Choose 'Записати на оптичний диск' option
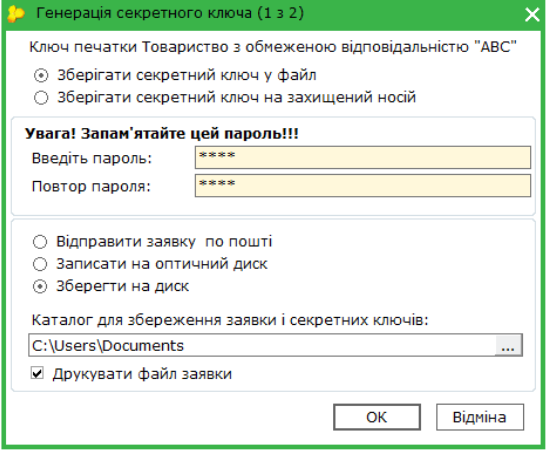 click(40, 264)
